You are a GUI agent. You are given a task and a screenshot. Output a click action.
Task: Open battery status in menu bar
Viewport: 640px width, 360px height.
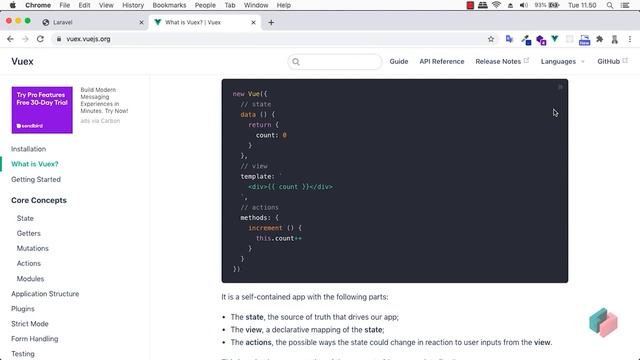tap(547, 5)
